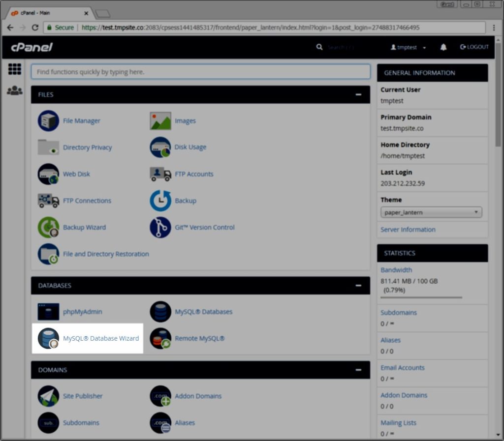Click the browser address bar URL
This screenshot has width=504, height=441.
250,28
